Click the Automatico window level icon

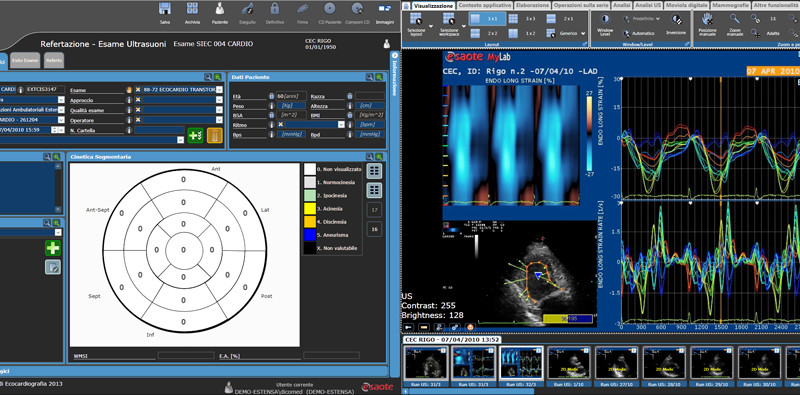(x=627, y=33)
